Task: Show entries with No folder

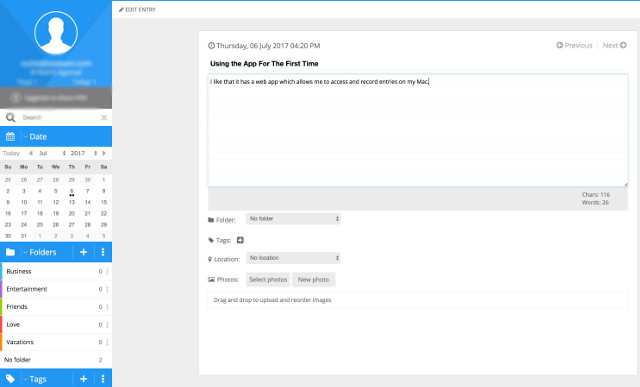Action: pos(56,360)
